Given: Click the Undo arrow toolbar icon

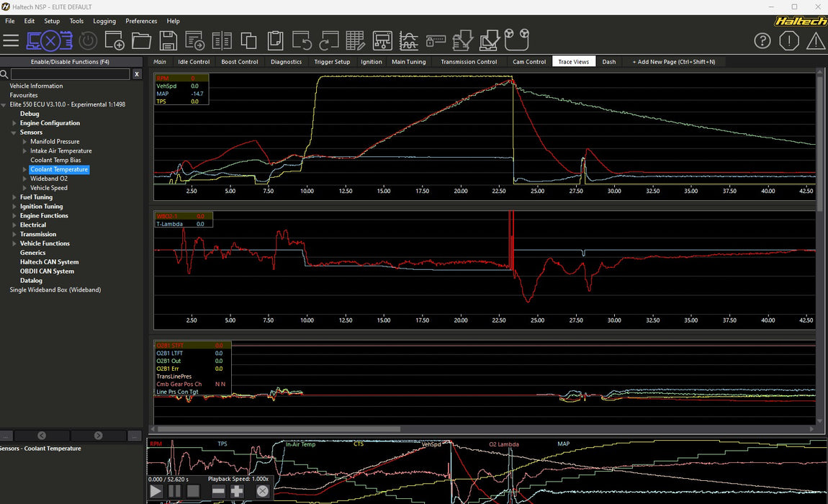Looking at the screenshot, I should (x=302, y=40).
